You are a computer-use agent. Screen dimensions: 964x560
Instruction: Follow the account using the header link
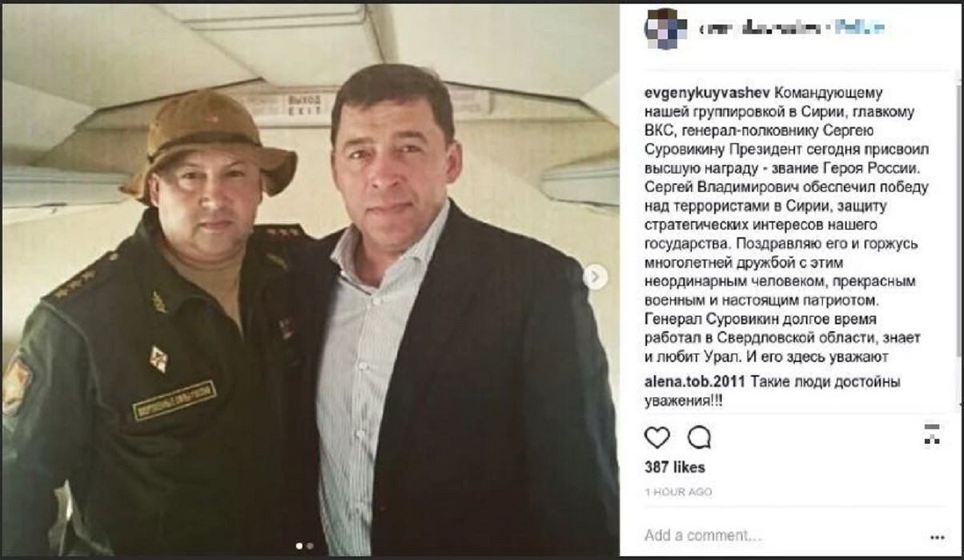[859, 28]
